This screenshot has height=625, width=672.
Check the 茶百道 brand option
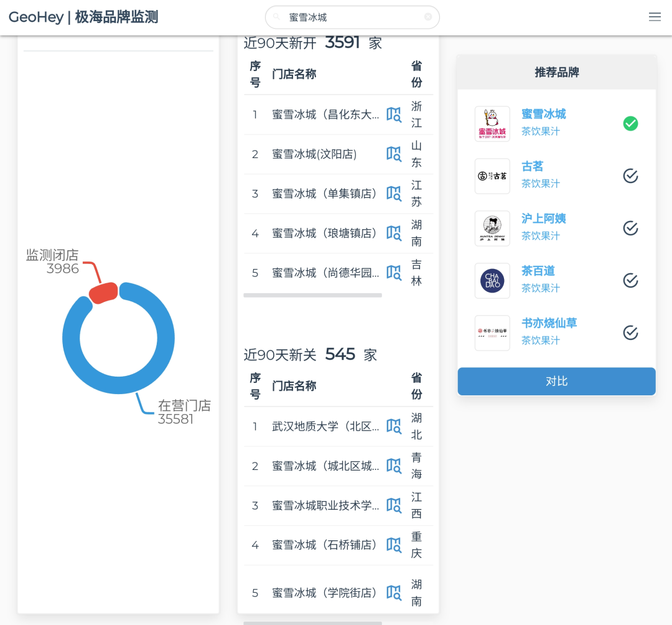tap(630, 281)
